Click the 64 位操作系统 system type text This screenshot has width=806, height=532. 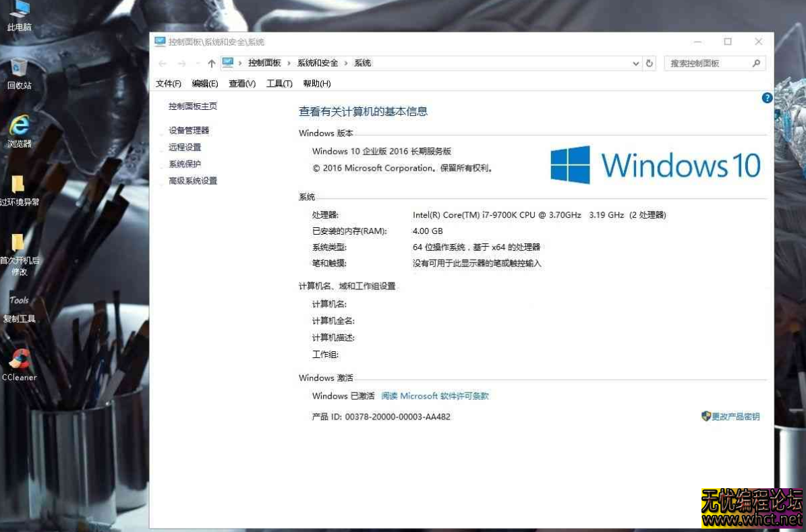[x=476, y=247]
